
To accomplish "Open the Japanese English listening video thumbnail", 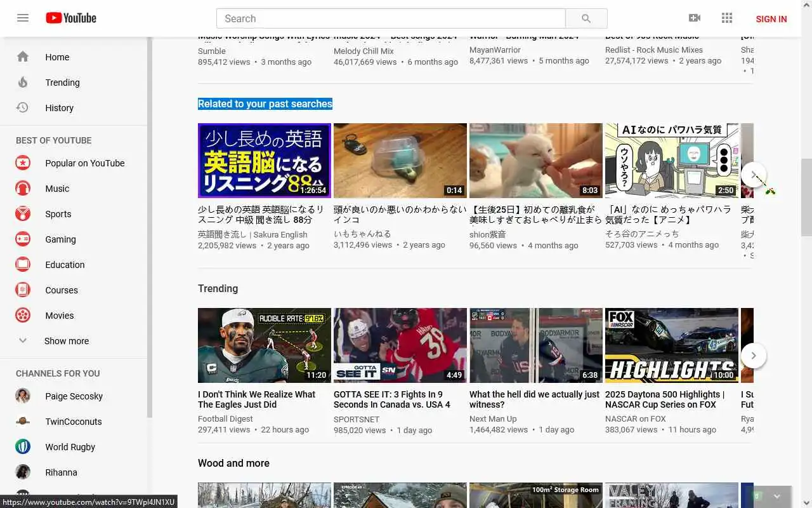I will click(265, 161).
